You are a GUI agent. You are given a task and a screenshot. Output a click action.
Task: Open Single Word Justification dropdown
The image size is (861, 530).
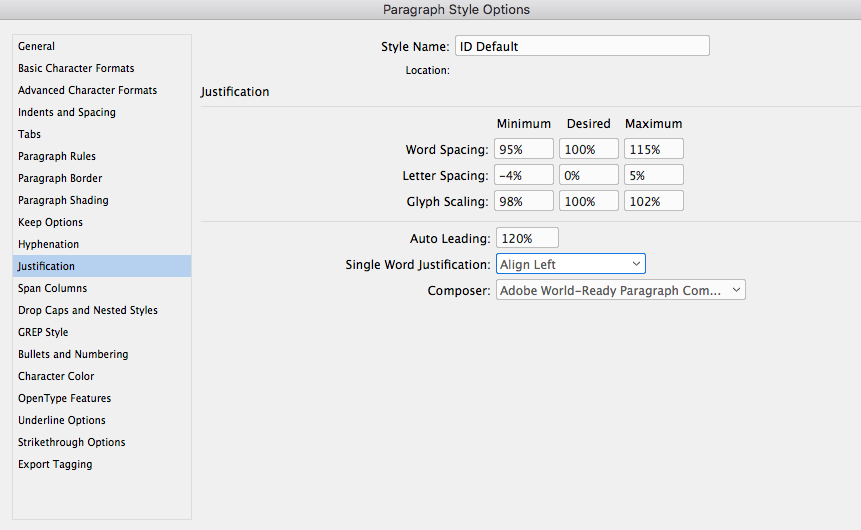click(x=571, y=264)
